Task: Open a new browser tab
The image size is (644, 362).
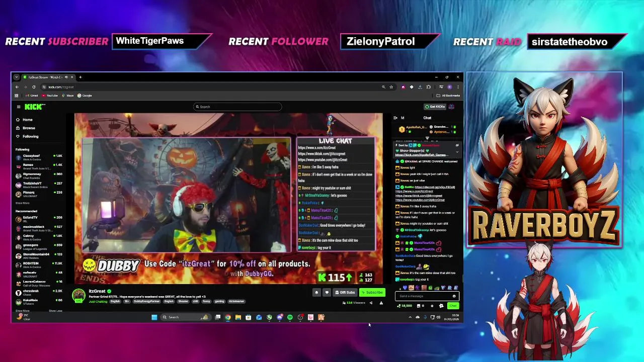Action: [80, 77]
